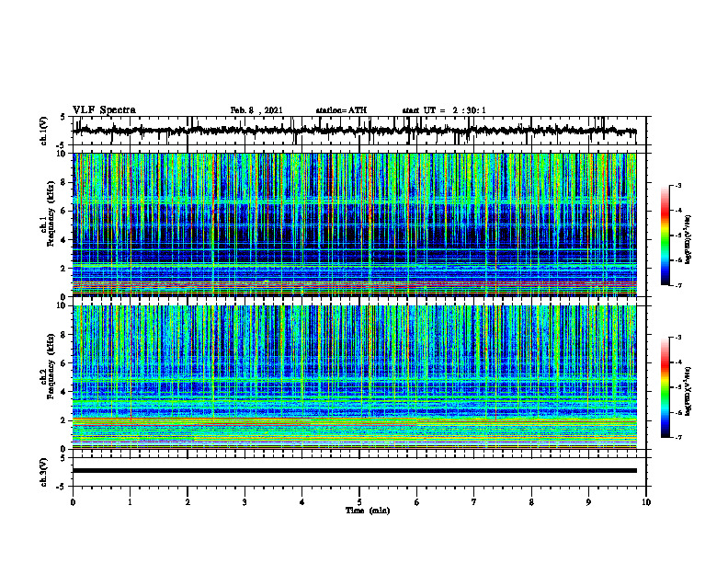The width and height of the screenshot is (728, 563).
Task: Click the "4" kHz tick on ch.2 axis
Action: pos(64,392)
